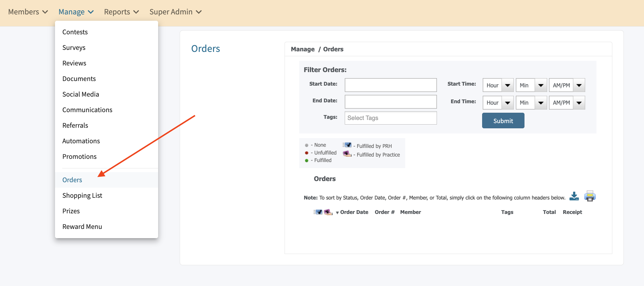
Task: Click the Start Date input field
Action: 391,85
